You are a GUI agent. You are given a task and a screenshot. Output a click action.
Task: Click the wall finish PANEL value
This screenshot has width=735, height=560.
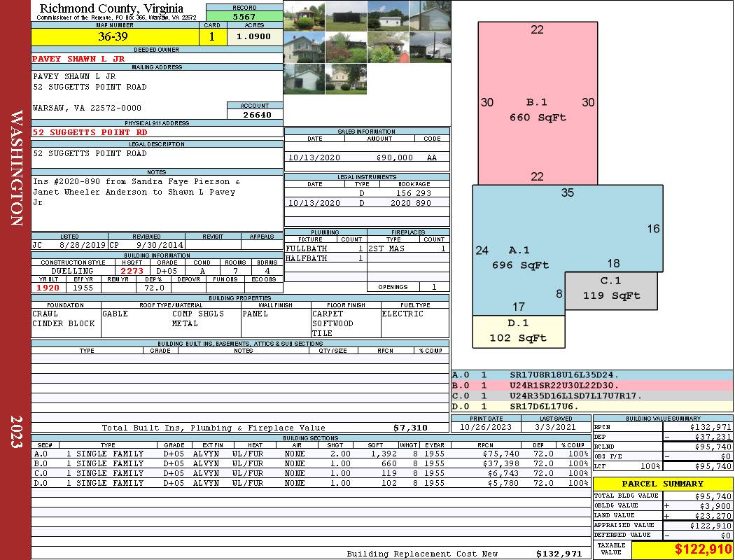(255, 314)
